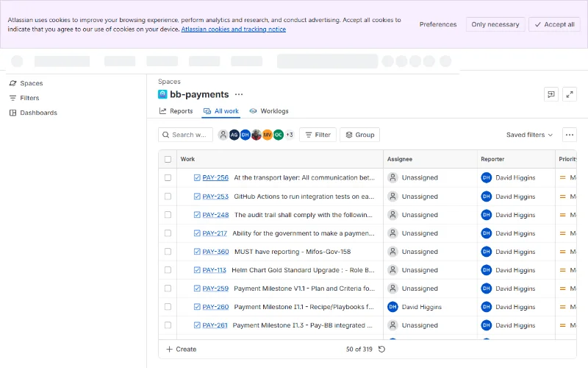The width and height of the screenshot is (588, 368).
Task: Click the Spaces breadcrumb above bb-payments
Action: point(169,82)
